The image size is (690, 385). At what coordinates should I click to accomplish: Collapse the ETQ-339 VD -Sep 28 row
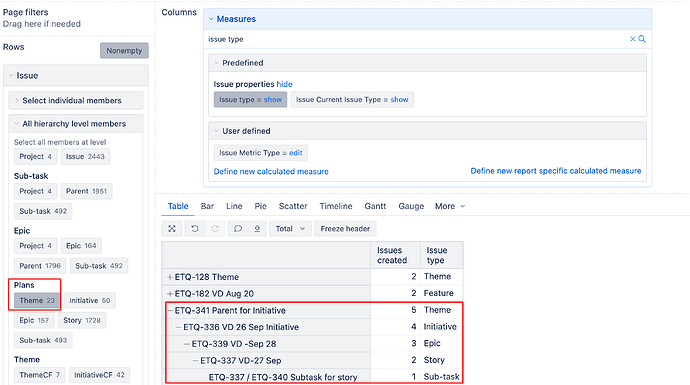coord(187,344)
